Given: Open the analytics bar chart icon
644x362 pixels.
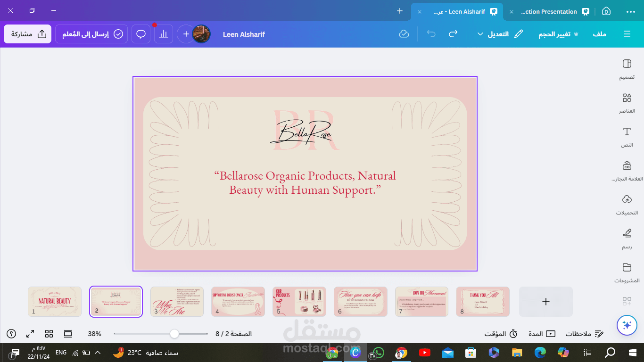Looking at the screenshot, I should point(163,34).
